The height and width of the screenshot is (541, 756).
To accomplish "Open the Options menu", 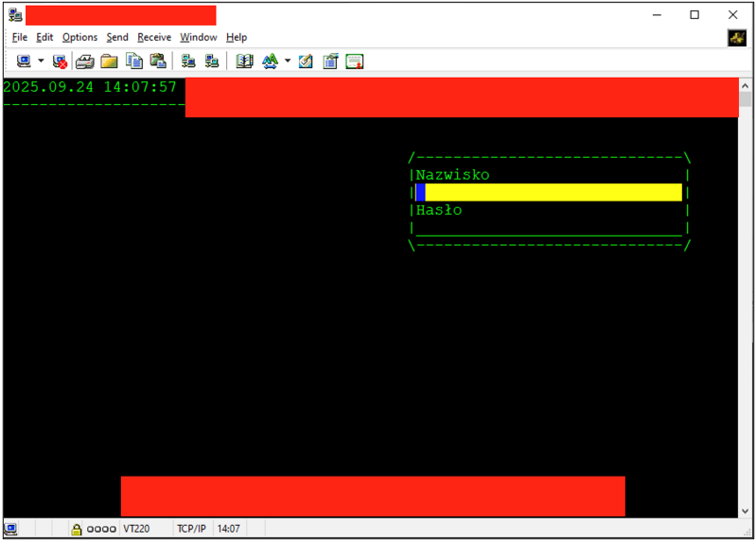I will pyautogui.click(x=79, y=37).
